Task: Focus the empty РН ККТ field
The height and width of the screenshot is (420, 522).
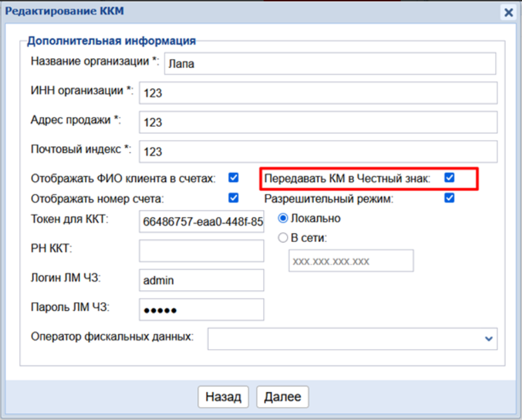Action: point(202,251)
